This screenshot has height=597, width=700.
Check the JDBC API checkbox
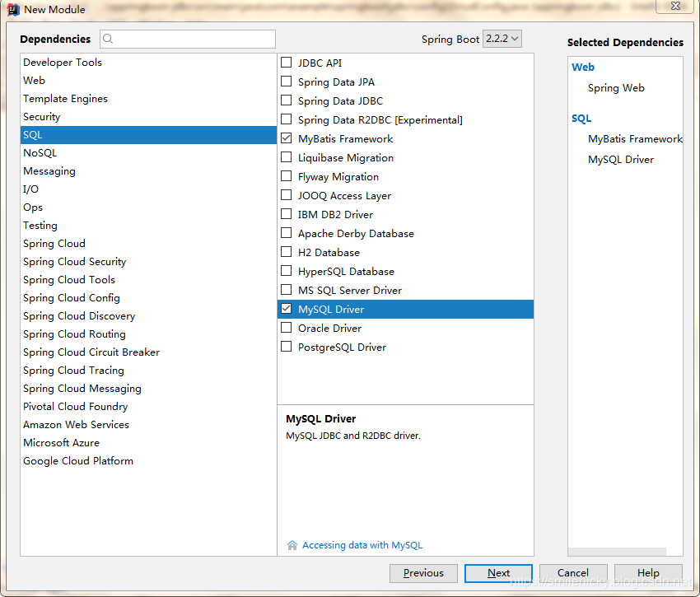click(286, 63)
